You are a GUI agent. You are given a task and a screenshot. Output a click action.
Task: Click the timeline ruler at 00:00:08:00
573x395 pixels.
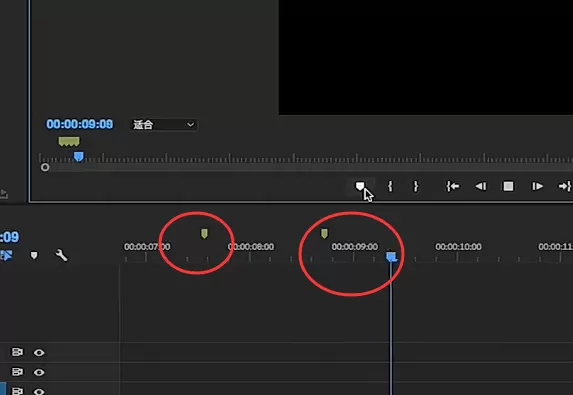[251, 247]
